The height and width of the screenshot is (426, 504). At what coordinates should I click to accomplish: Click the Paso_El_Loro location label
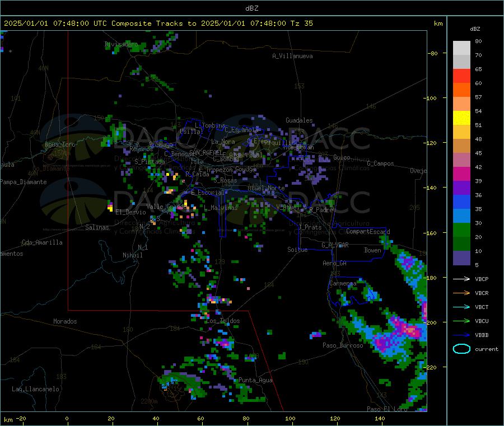(x=387, y=409)
